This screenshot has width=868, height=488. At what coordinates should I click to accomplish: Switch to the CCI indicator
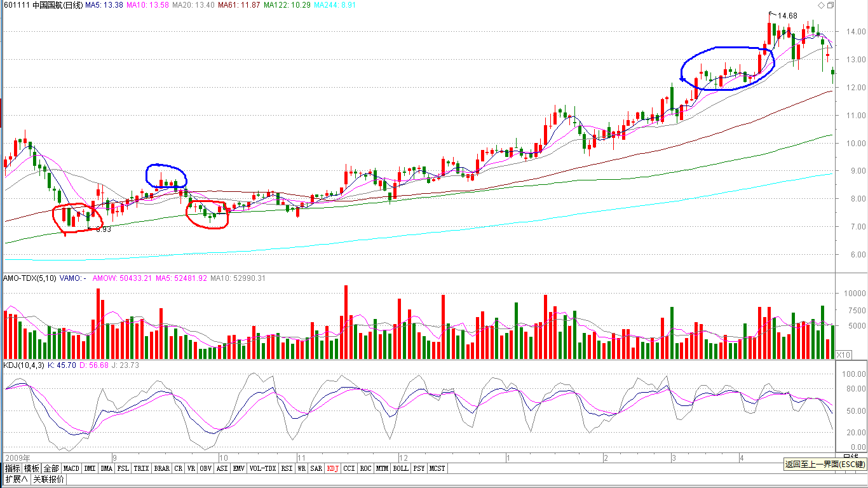click(349, 468)
